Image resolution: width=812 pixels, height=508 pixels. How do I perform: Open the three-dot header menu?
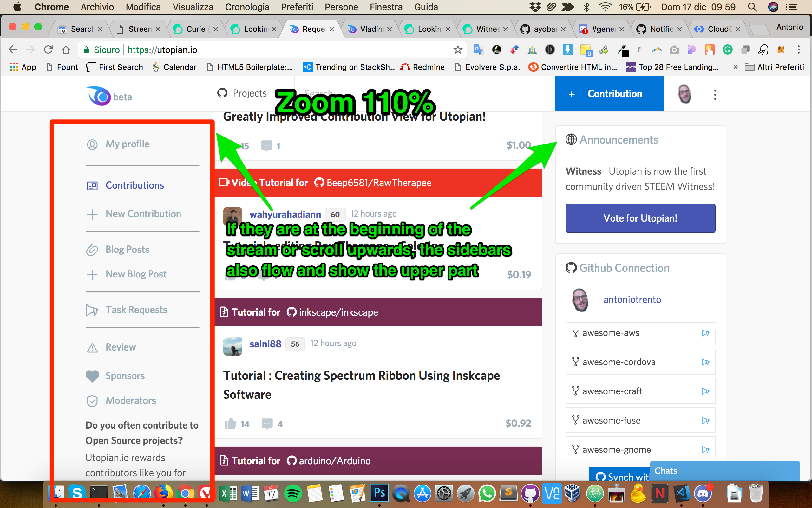715,95
